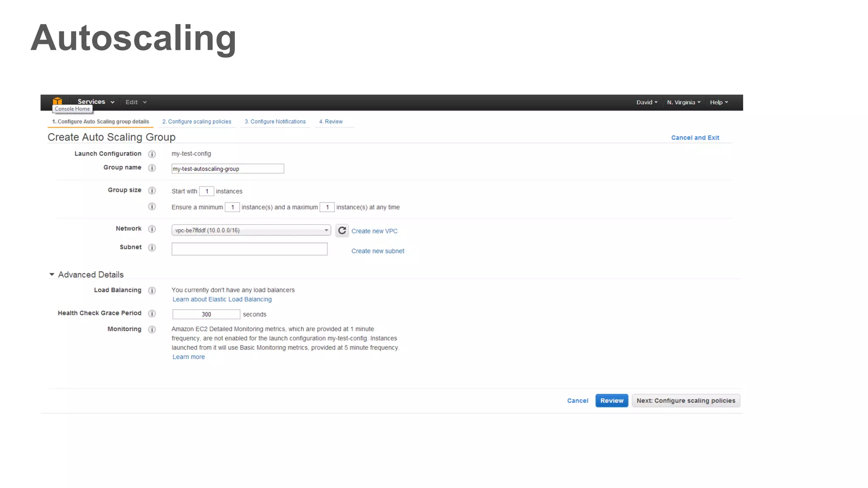The width and height of the screenshot is (868, 488).
Task: Click the Create Auto Scaling Group heading
Action: click(x=111, y=137)
